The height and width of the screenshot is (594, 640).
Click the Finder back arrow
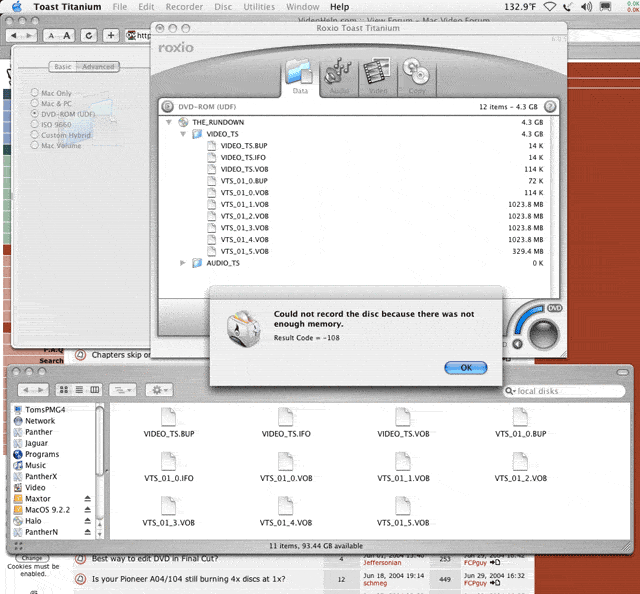coord(26,390)
